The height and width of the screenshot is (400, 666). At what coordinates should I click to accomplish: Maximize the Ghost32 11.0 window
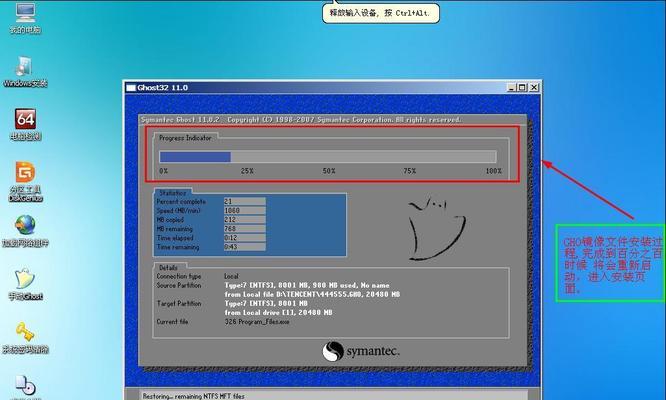pyautogui.click(x=522, y=87)
